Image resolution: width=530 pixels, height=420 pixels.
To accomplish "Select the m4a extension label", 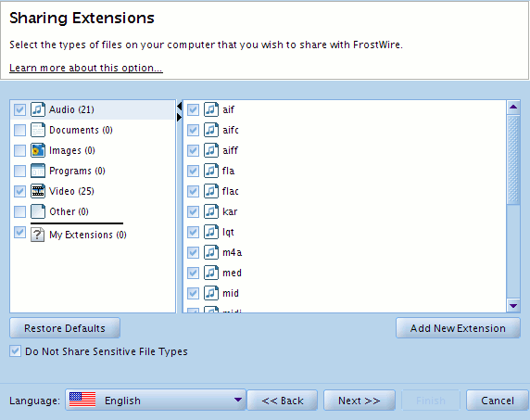I will [x=233, y=252].
